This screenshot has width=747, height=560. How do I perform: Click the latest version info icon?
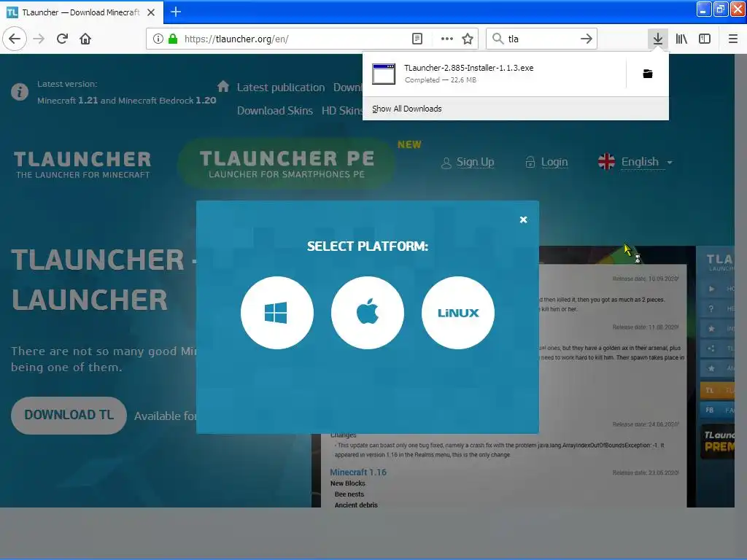(20, 91)
